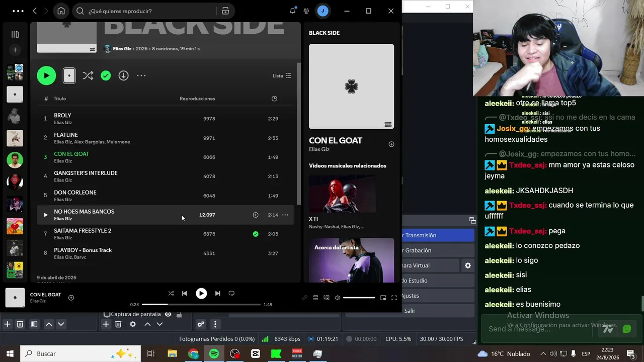Go to Spotify Home
Viewport: 644px width, 362px height.
click(x=61, y=11)
